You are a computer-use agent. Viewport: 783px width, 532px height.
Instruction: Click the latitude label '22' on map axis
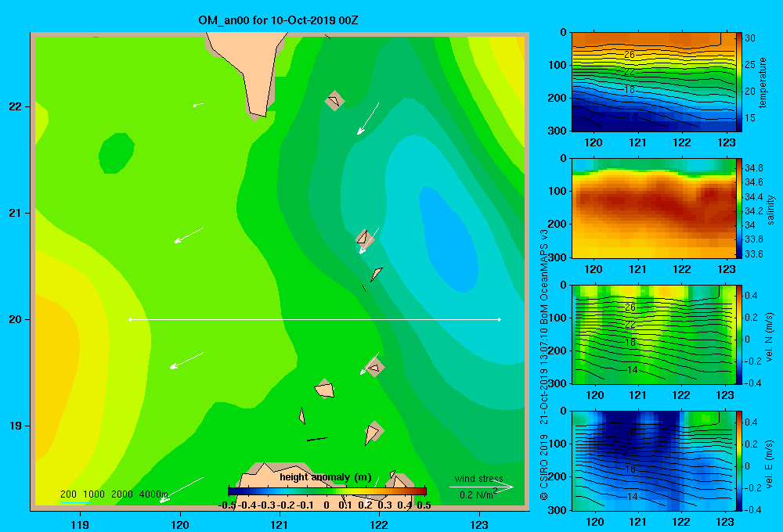tap(16, 106)
